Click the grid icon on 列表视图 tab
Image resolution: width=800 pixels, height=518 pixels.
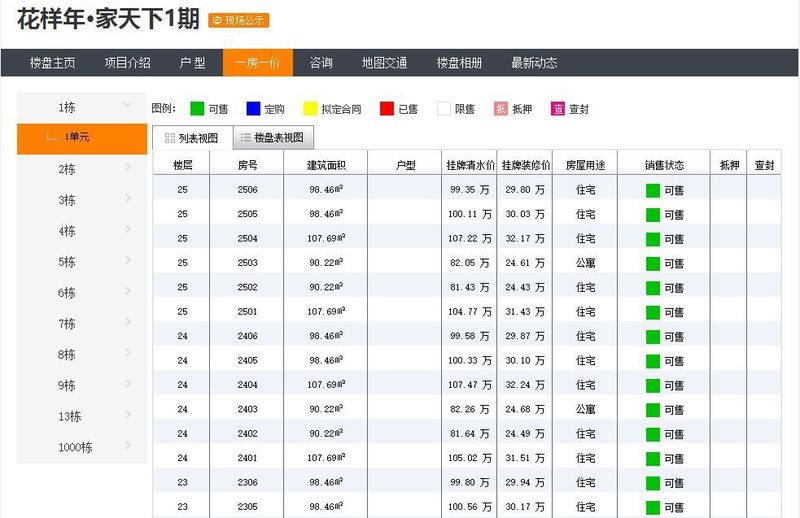coord(169,138)
